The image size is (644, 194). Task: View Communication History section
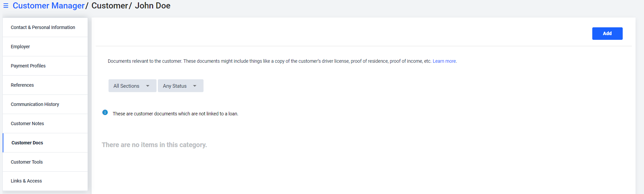(x=45, y=104)
